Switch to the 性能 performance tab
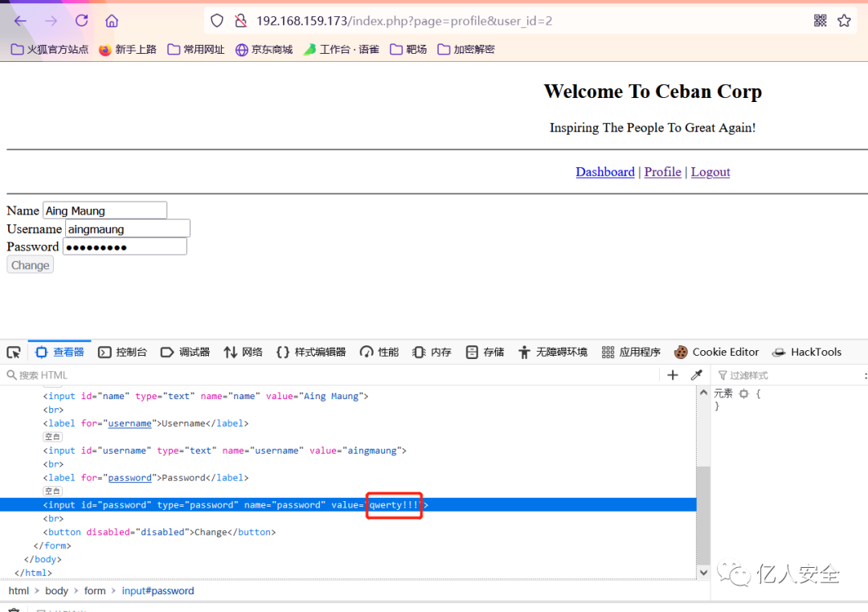Viewport: 868px width, 612px height. click(x=379, y=353)
